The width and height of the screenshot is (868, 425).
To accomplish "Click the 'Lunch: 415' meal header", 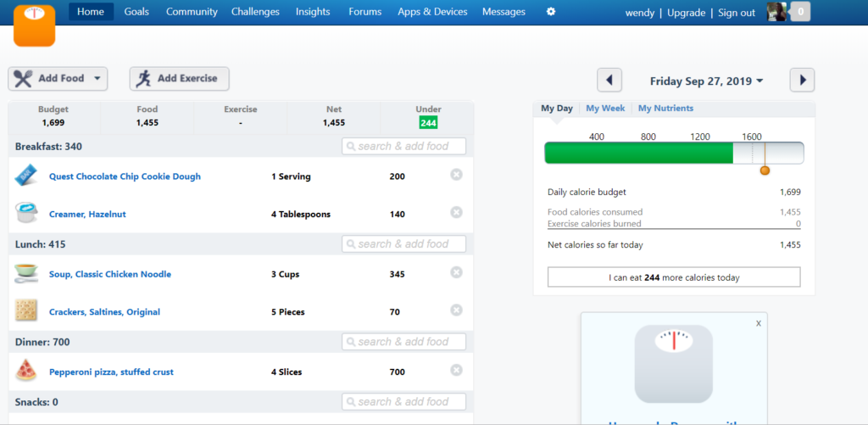I will click(41, 244).
